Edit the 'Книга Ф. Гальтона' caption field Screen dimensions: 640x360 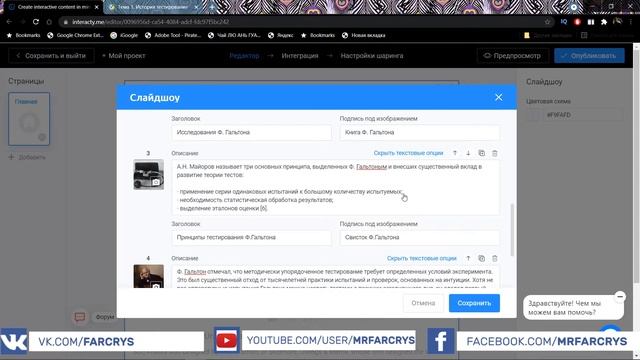(420, 132)
